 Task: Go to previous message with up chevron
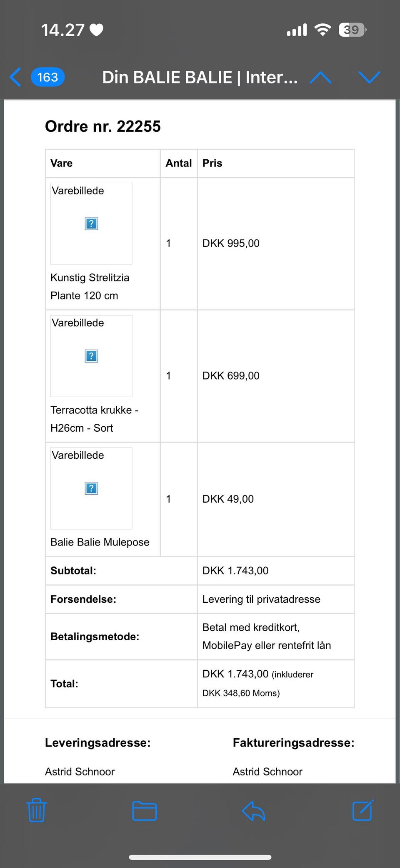[x=320, y=77]
